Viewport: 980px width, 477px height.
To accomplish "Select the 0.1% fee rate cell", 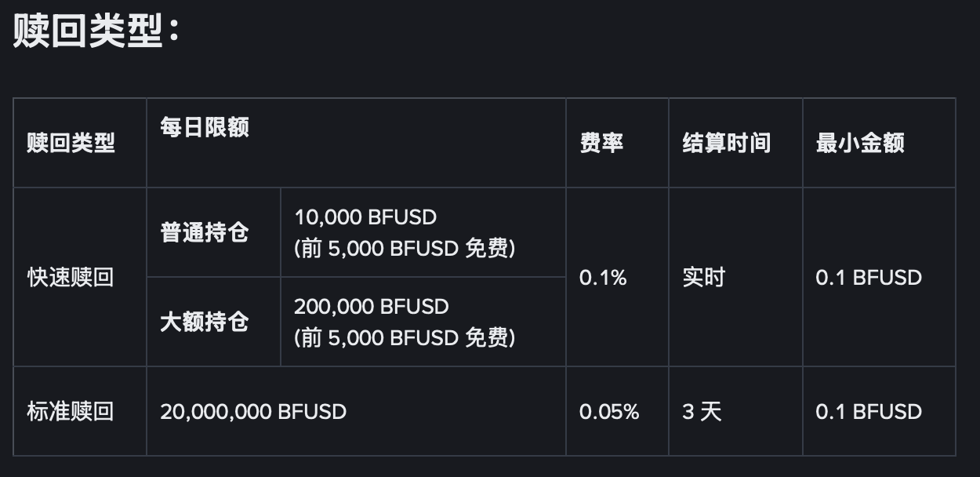I will click(x=603, y=277).
